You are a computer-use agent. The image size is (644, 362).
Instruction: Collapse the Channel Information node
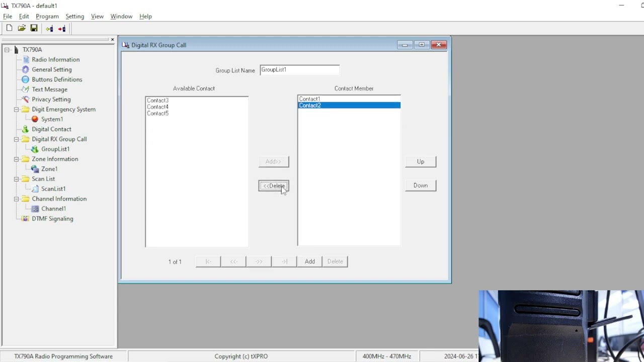pyautogui.click(x=17, y=199)
